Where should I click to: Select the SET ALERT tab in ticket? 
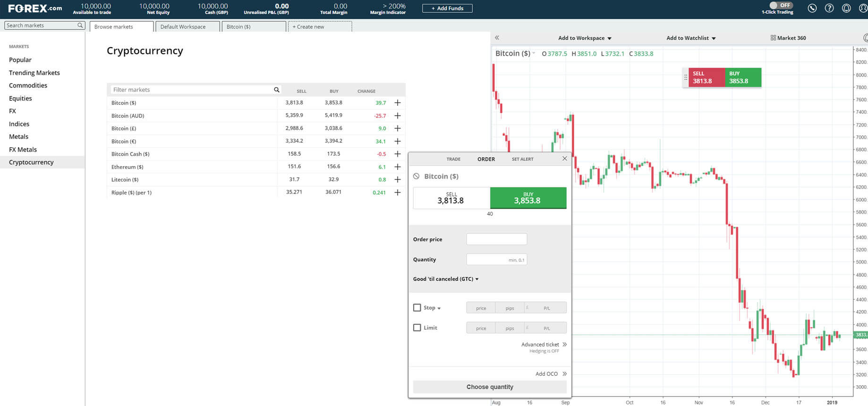click(522, 159)
